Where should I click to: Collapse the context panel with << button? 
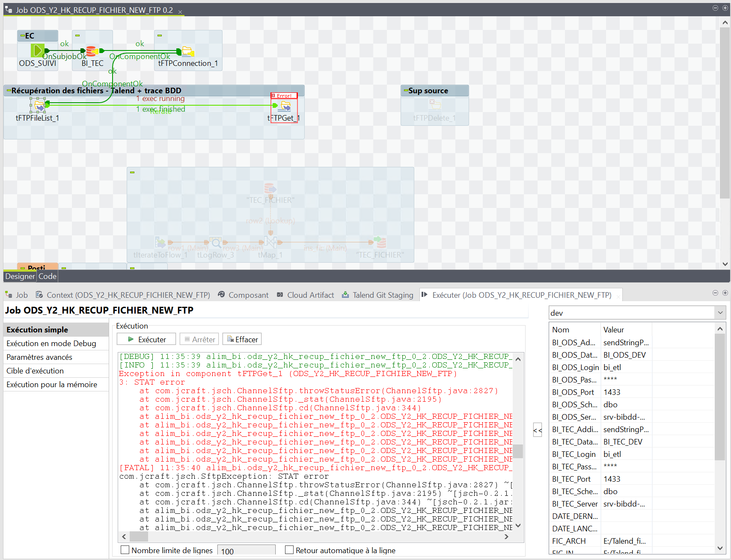(x=538, y=430)
